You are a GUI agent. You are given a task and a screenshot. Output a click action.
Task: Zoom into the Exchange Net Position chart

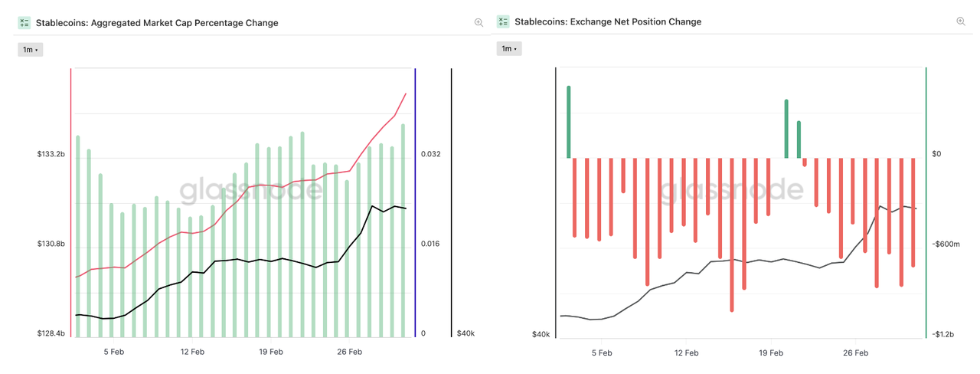961,21
